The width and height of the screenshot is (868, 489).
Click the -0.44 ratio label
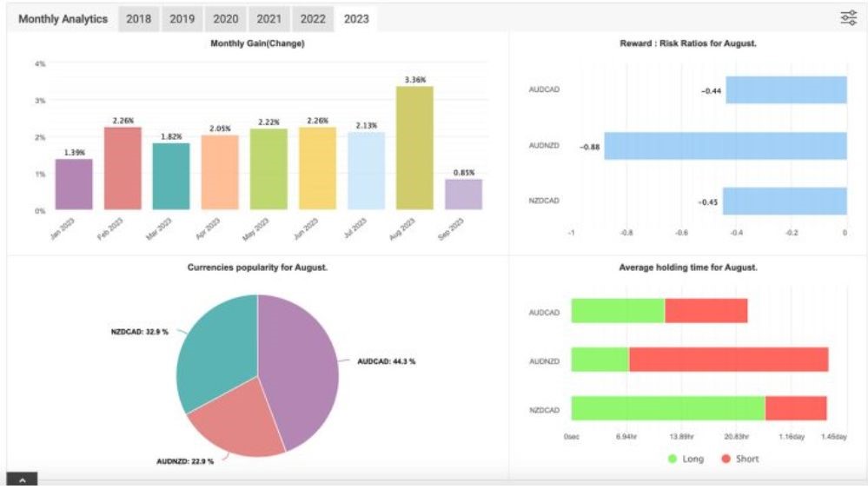712,90
